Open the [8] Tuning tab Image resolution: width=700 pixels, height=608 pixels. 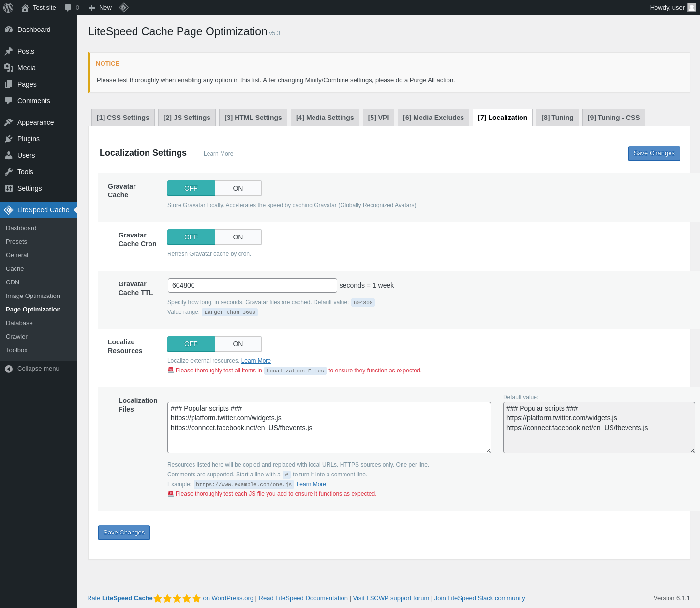[x=557, y=118]
